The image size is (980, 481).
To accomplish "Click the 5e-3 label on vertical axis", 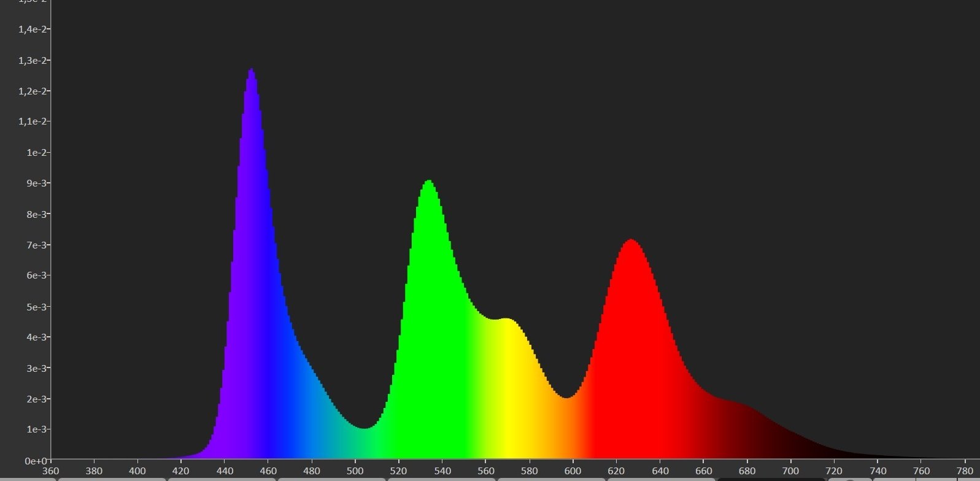I will click(x=37, y=306).
